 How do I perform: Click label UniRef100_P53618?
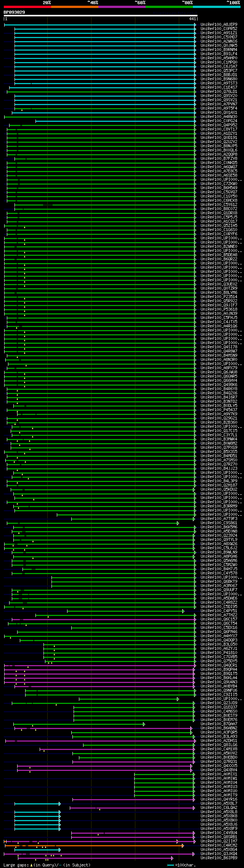(219, 310)
